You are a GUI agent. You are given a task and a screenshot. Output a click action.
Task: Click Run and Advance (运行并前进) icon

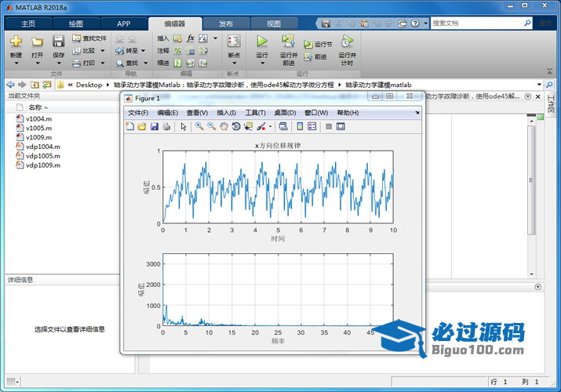pyautogui.click(x=288, y=42)
